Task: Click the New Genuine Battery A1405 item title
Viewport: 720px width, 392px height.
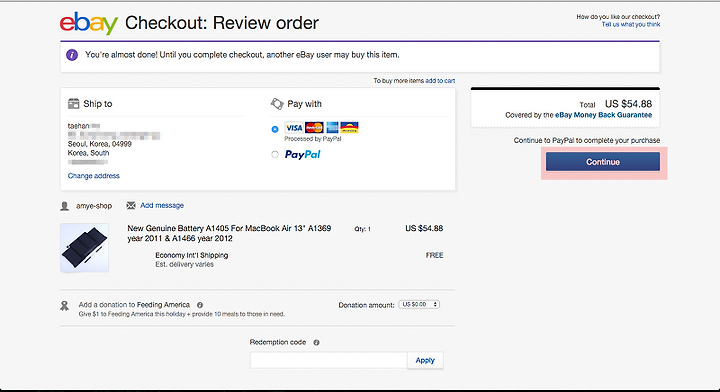Action: tap(229, 233)
